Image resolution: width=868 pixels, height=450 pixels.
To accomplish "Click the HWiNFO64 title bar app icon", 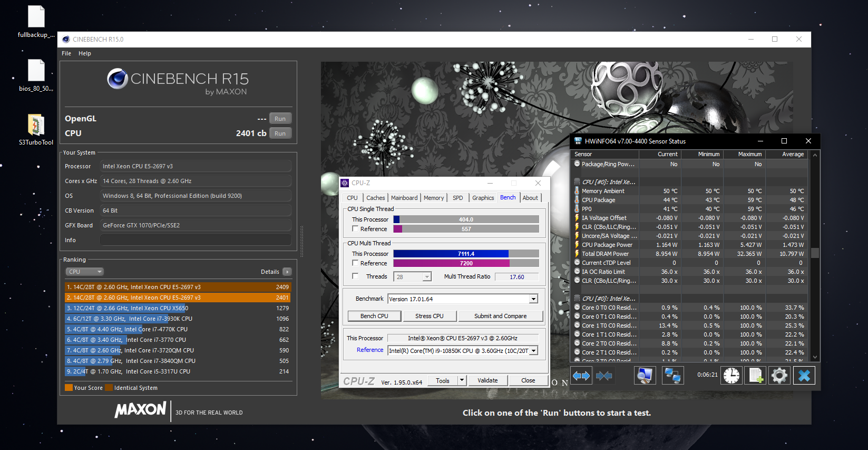I will (x=578, y=141).
